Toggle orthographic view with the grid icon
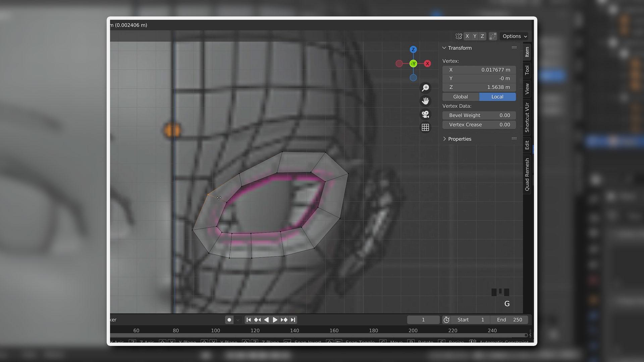This screenshot has width=644, height=362. coord(425,127)
